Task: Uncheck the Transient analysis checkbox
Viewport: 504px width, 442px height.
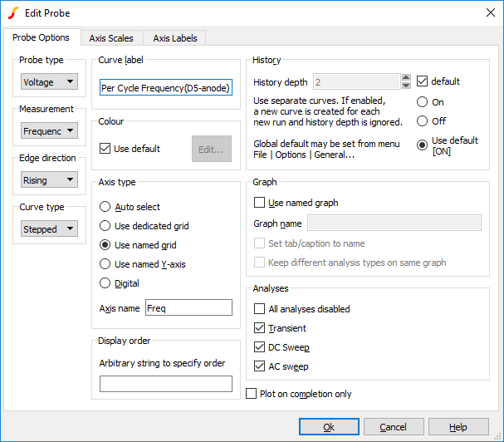Action: tap(261, 328)
